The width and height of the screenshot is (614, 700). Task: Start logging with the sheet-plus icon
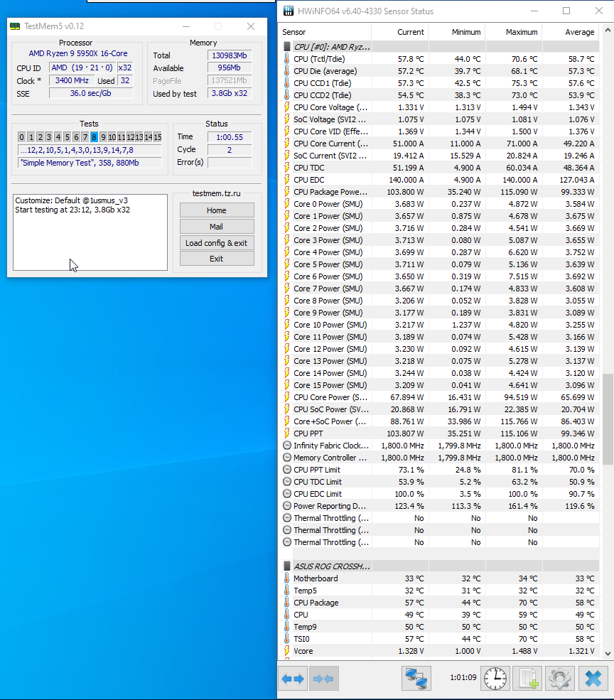[x=528, y=679]
